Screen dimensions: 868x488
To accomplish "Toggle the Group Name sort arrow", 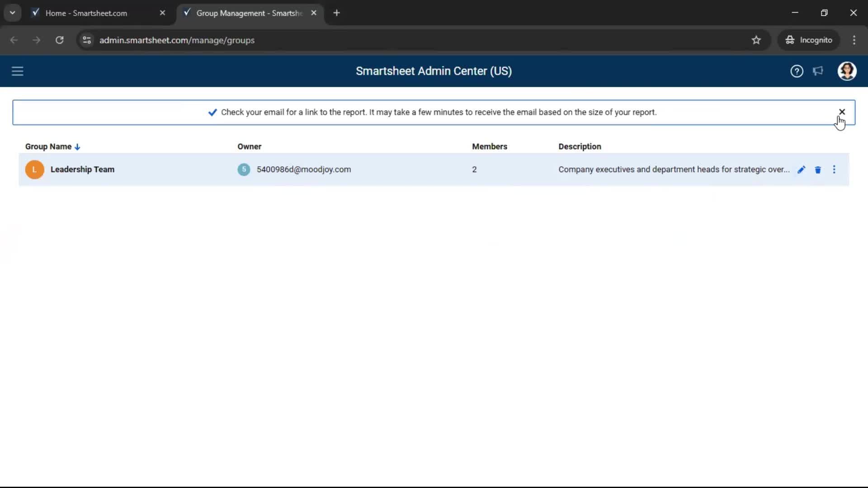I will [x=78, y=146].
